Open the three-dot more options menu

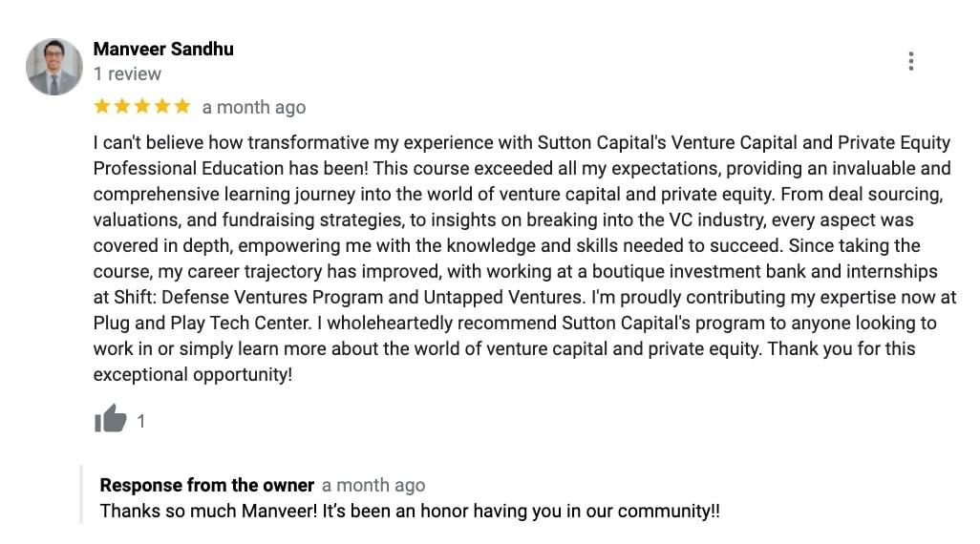(910, 61)
